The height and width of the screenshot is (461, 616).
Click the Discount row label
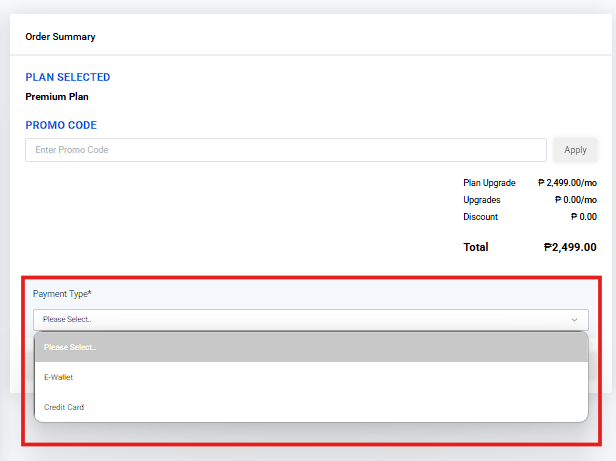[x=480, y=217]
